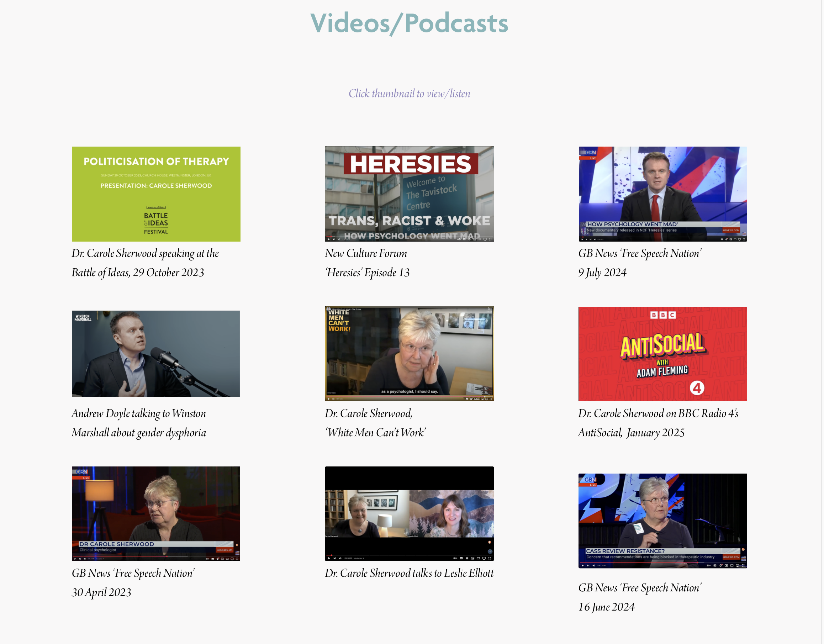824x644 pixels.
Task: Click the 'Carole Sherwood talks to Leslie Elliott' caption
Action: click(x=409, y=573)
